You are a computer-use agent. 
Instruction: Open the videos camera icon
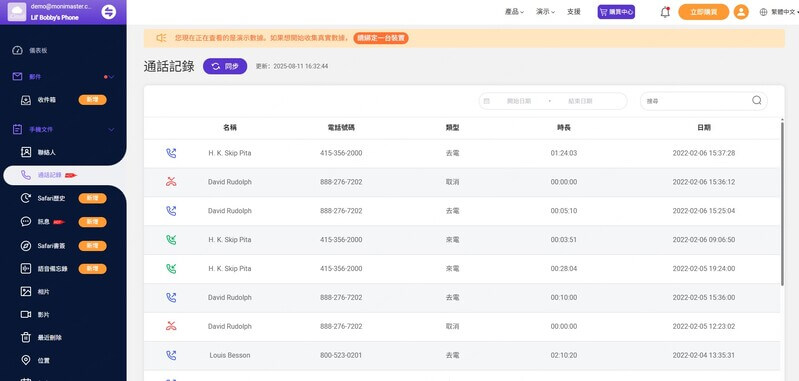point(26,314)
